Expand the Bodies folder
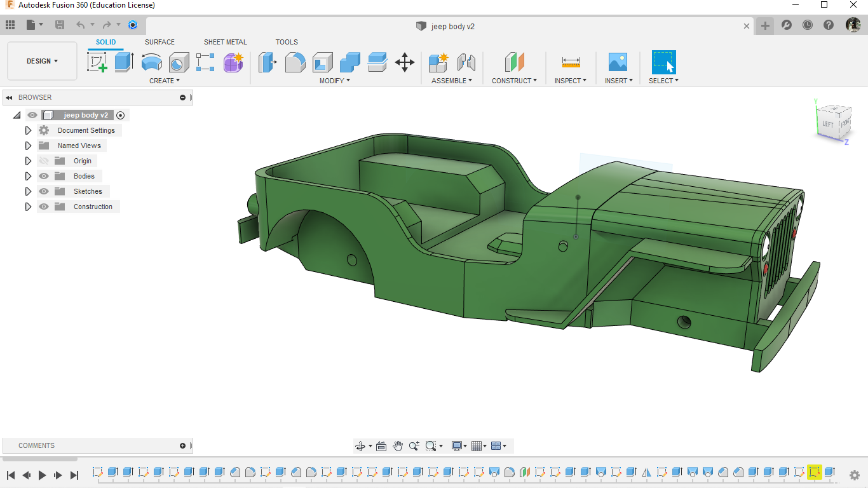Image resolution: width=868 pixels, height=488 pixels. (x=28, y=176)
